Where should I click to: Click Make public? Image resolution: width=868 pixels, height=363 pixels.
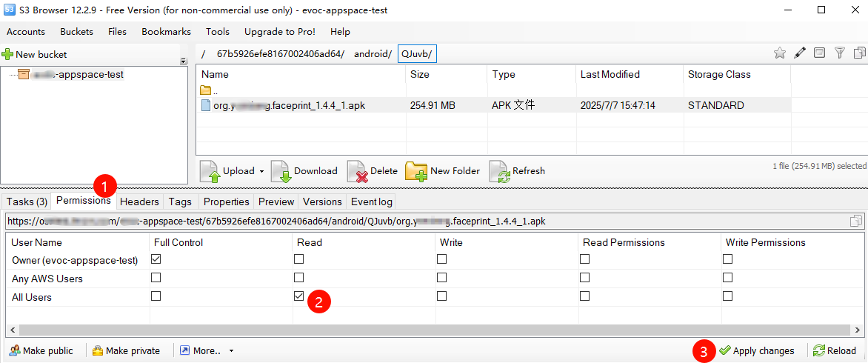[41, 351]
